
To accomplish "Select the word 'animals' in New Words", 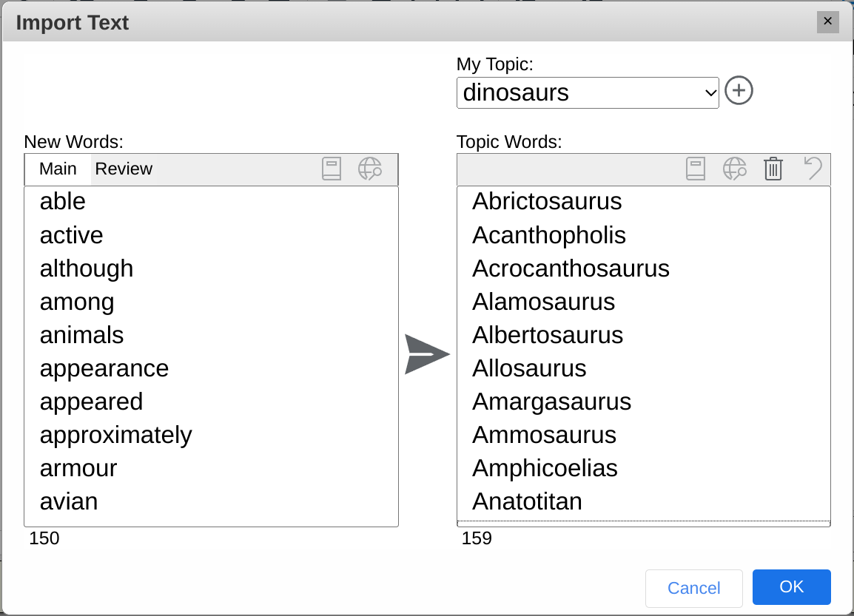I will click(212, 335).
